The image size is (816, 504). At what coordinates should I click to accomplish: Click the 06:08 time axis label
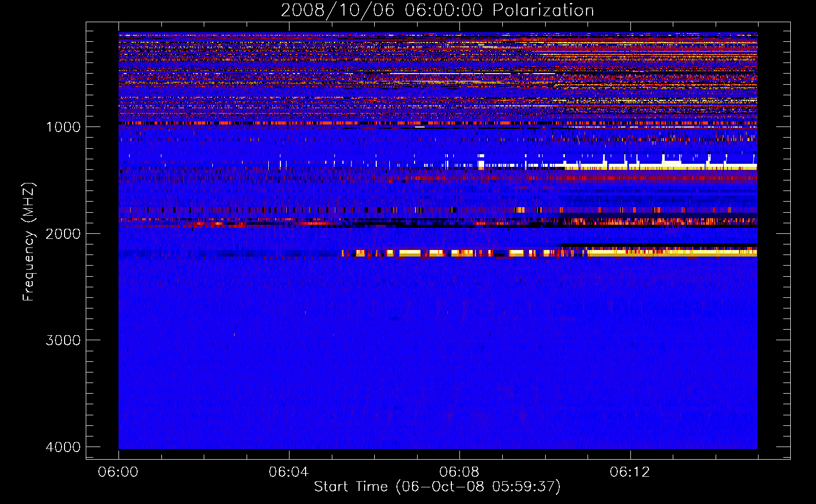(459, 472)
